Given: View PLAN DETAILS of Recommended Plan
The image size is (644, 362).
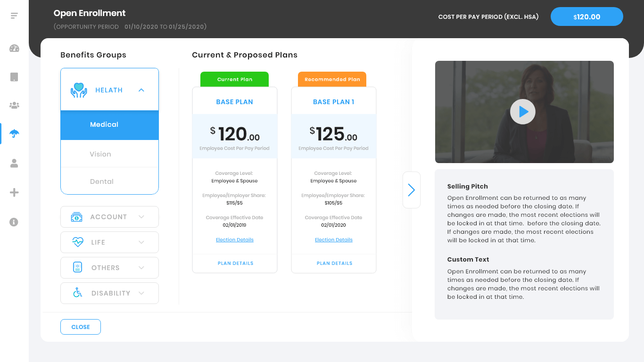Looking at the screenshot, I should pyautogui.click(x=334, y=263).
